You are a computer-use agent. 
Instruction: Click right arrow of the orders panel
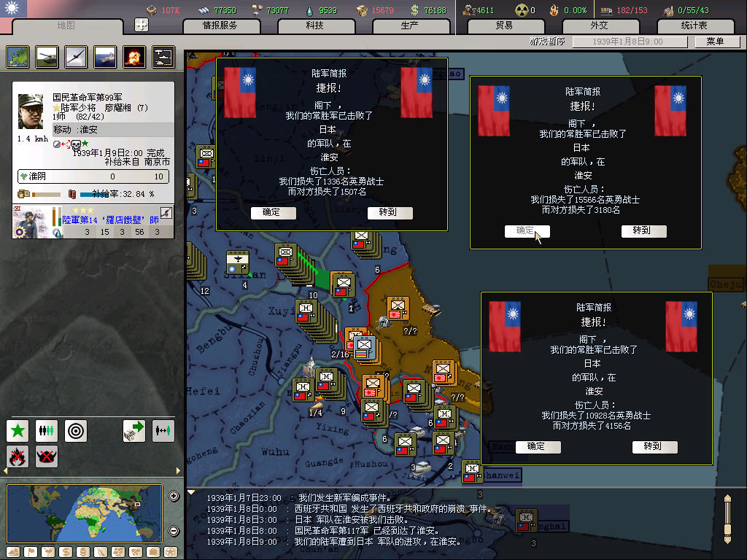point(178,470)
